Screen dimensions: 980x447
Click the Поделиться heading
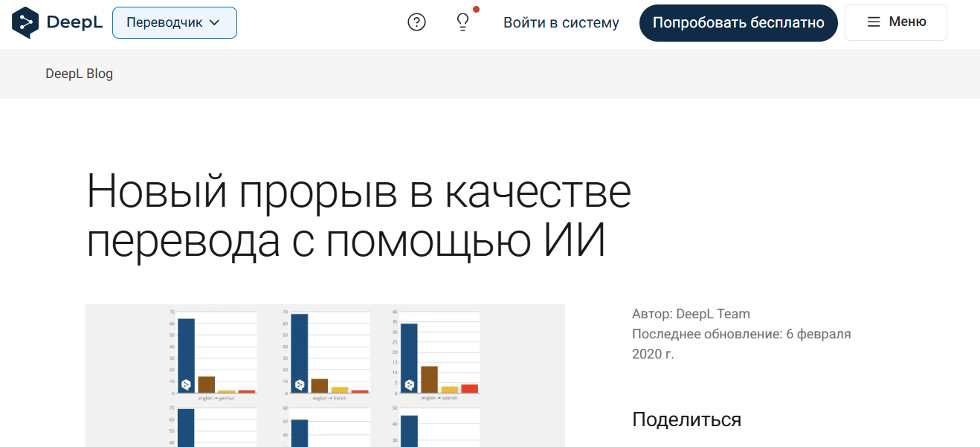click(x=686, y=419)
